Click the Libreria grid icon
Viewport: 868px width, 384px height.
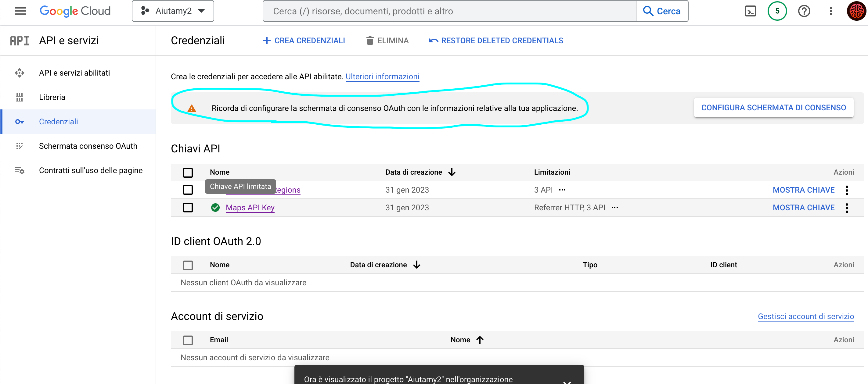[20, 97]
